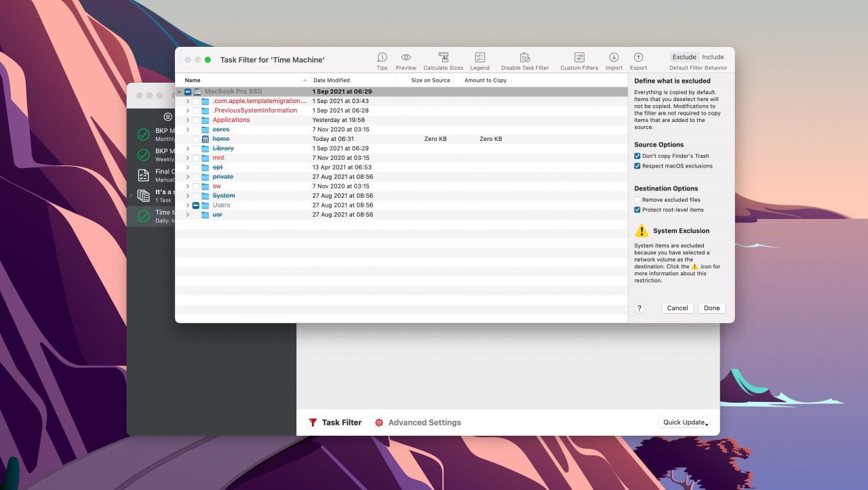This screenshot has height=490, width=868.
Task: Click the Export toolbar icon
Action: coord(638,58)
